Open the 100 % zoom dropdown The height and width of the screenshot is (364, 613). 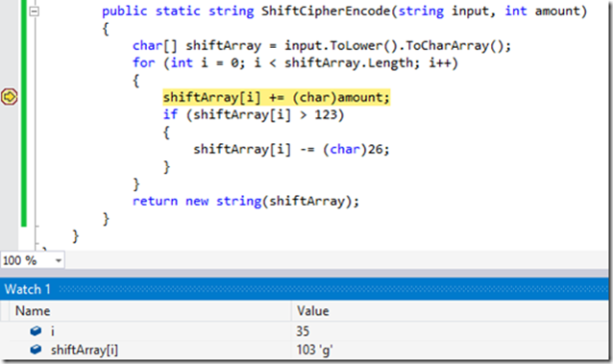coord(59,260)
